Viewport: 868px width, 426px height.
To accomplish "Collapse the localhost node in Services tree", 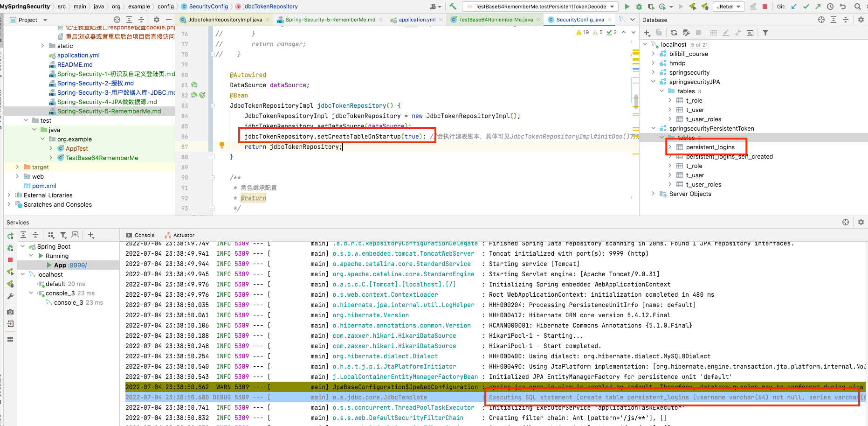I will click(22, 274).
